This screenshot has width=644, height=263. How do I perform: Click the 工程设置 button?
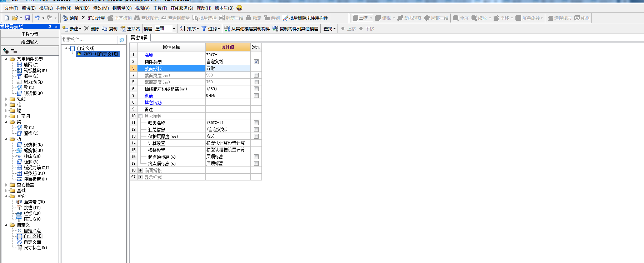[30, 34]
